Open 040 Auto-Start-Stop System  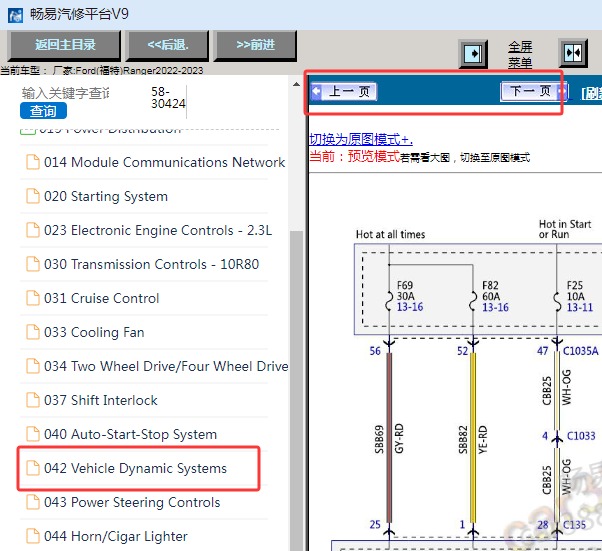click(x=131, y=434)
